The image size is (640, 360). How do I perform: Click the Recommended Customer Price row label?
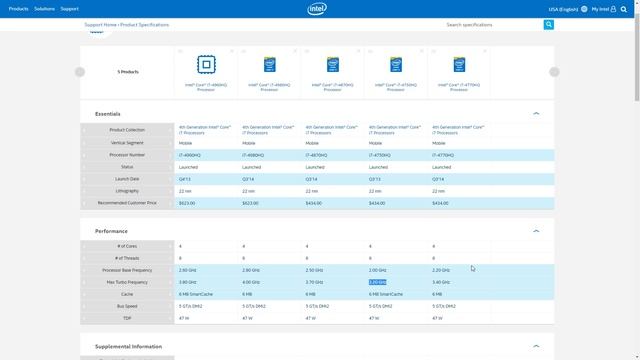127,203
